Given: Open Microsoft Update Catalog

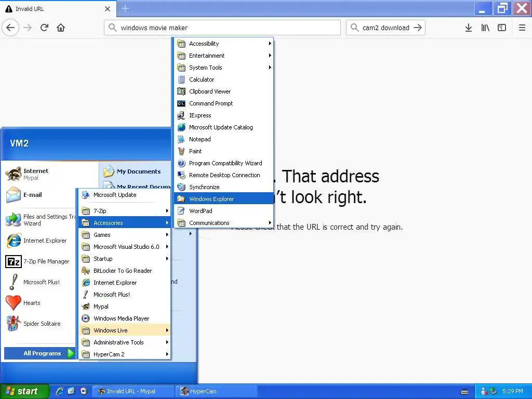Looking at the screenshot, I should pos(223,127).
